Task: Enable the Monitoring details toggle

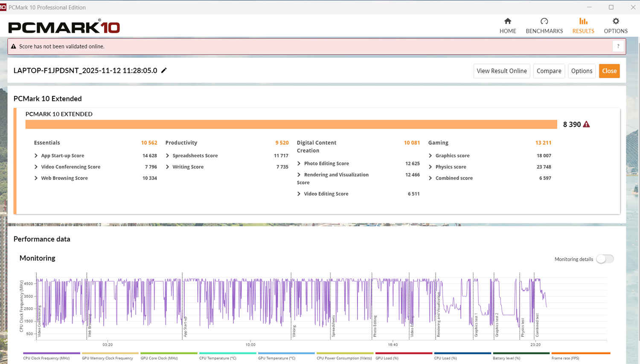Action: [605, 259]
